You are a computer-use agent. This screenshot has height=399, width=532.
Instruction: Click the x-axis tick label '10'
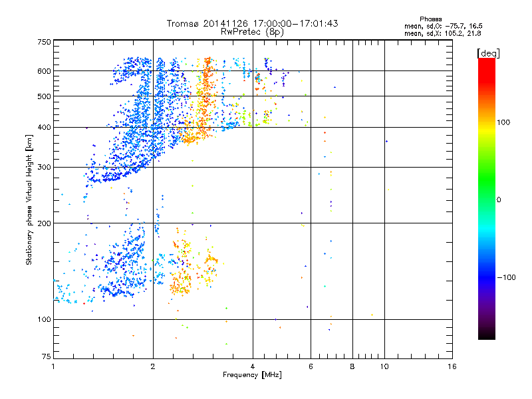click(384, 366)
